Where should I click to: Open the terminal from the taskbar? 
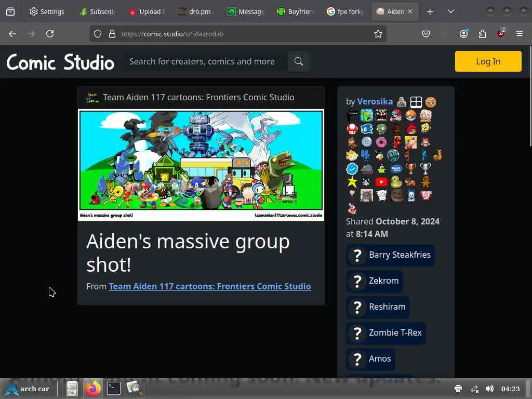pyautogui.click(x=113, y=389)
